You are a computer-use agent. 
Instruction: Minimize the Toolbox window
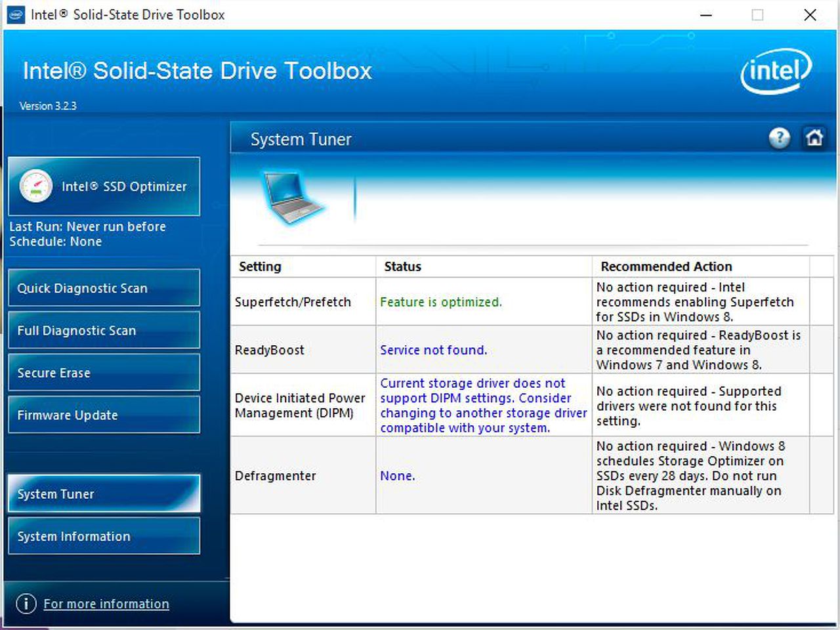click(x=706, y=14)
